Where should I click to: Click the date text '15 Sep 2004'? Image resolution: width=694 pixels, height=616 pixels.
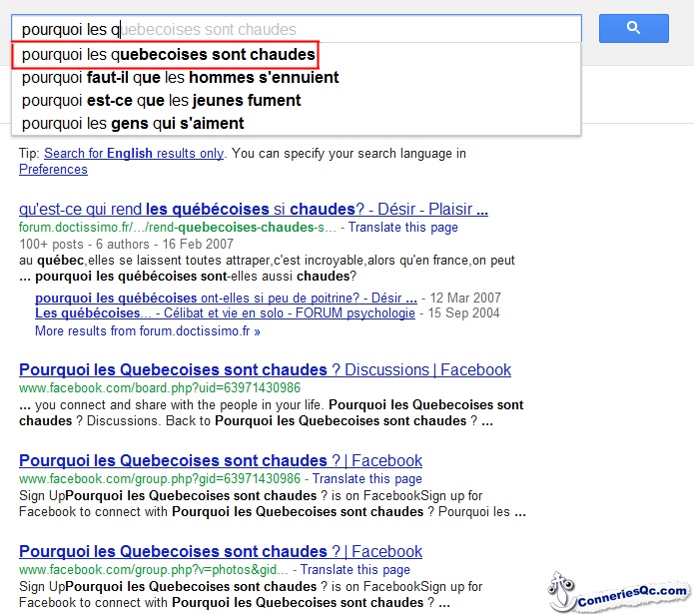coord(463,312)
